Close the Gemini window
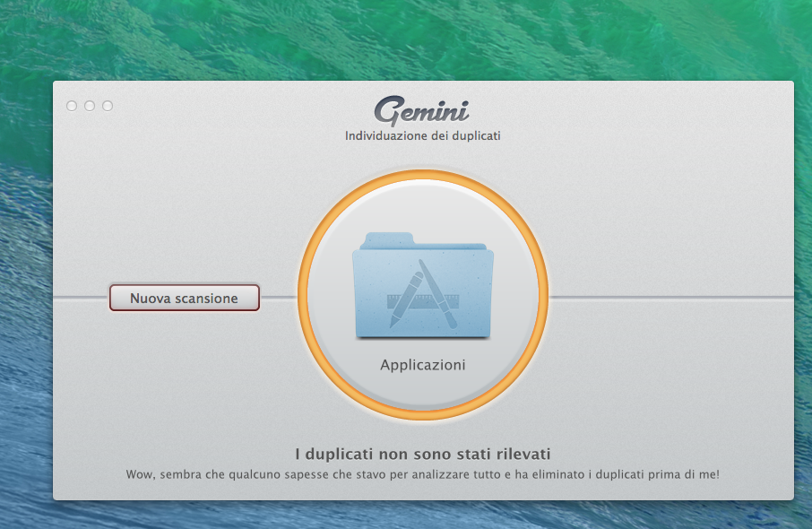The image size is (812, 529). pos(72,106)
